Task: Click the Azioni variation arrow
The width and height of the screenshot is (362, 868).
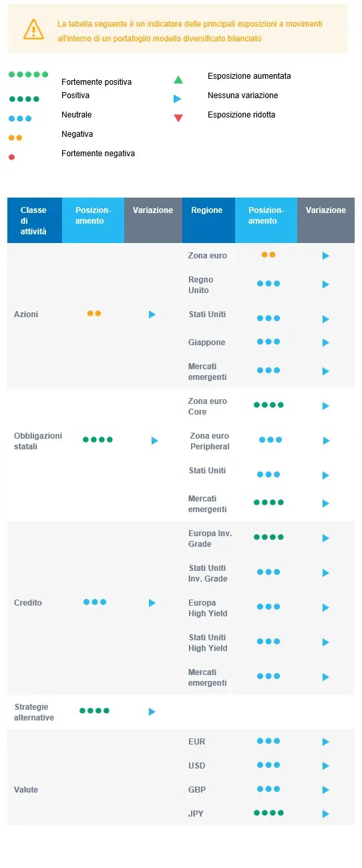Action: [152, 314]
